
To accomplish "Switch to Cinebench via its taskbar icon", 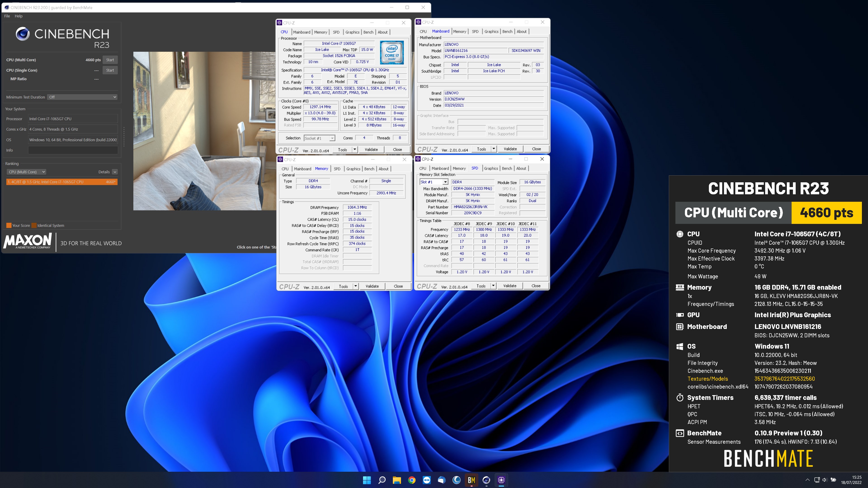I will click(486, 480).
